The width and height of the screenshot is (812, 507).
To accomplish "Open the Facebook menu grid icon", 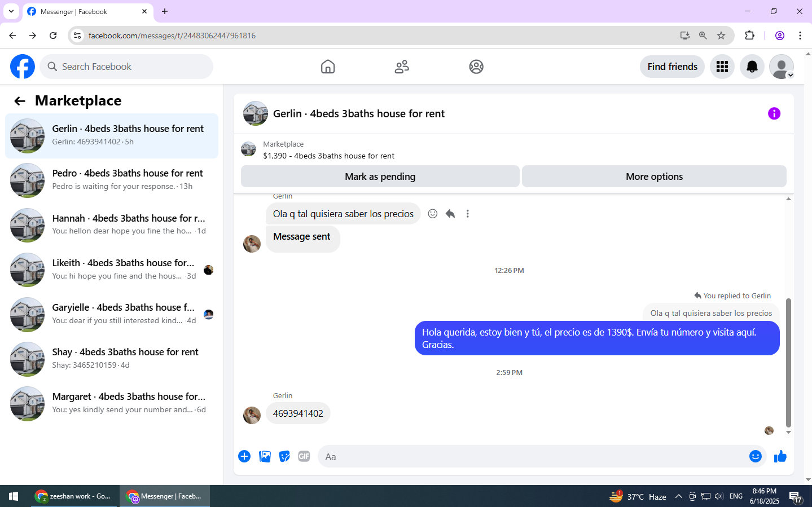I will pos(722,67).
